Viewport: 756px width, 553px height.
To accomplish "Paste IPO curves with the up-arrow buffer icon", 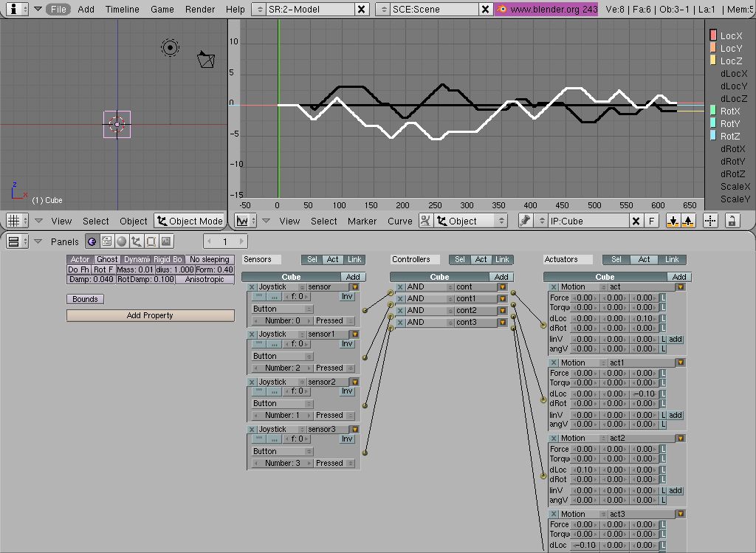I will [688, 221].
